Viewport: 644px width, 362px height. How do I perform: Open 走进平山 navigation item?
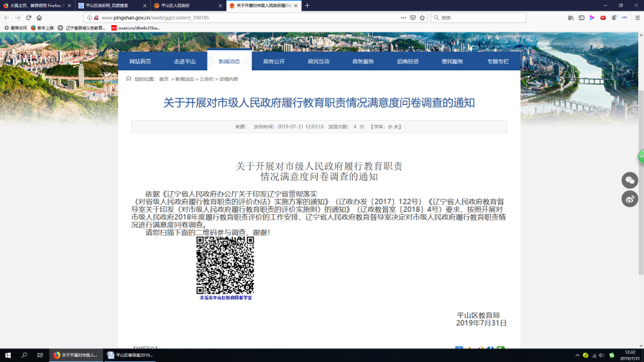185,62
